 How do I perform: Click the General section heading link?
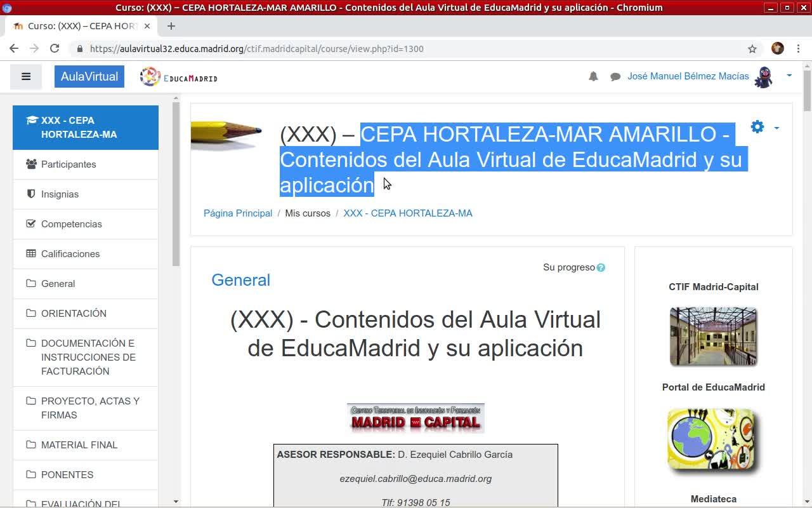click(241, 280)
